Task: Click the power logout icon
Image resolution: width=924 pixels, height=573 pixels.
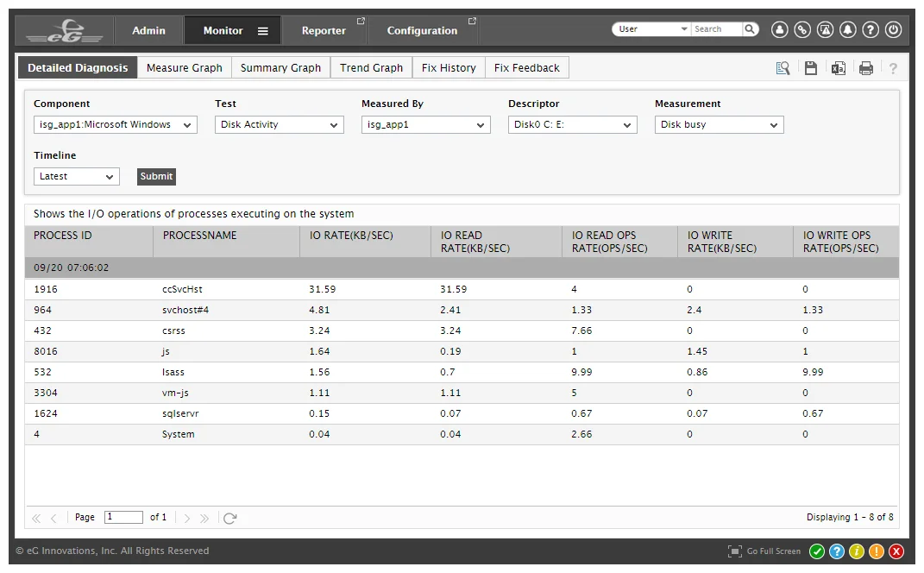Action: (x=894, y=29)
